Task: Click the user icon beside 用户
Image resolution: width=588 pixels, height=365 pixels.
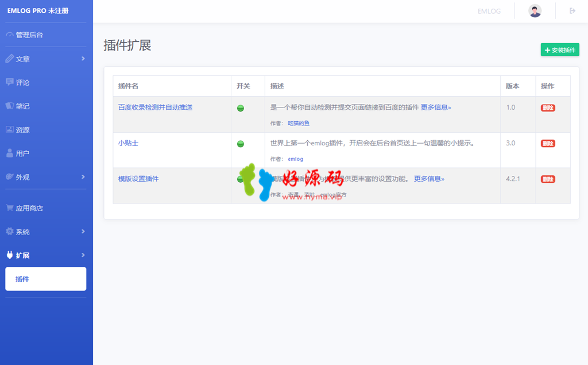Action: tap(9, 153)
